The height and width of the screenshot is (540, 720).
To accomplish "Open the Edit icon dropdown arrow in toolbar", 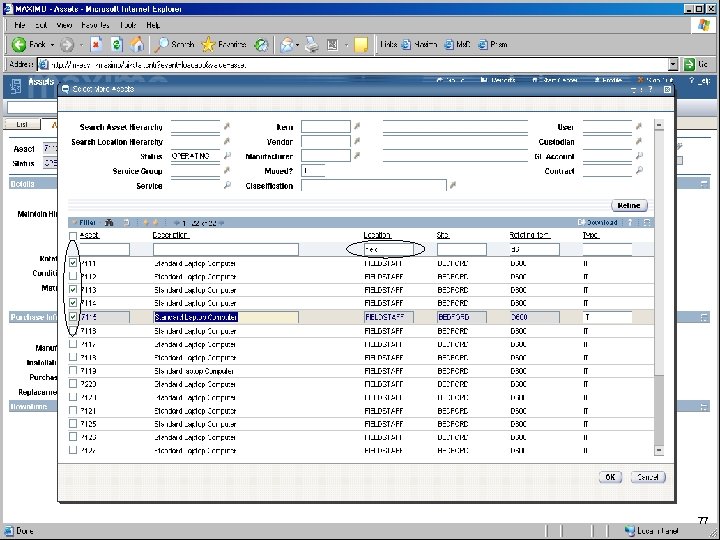I will tap(346, 45).
